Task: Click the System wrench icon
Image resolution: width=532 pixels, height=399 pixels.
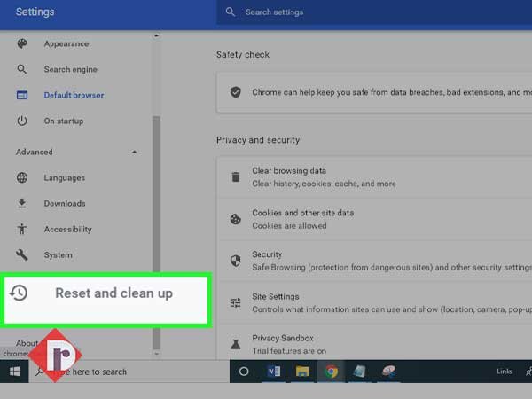Action: click(x=22, y=254)
